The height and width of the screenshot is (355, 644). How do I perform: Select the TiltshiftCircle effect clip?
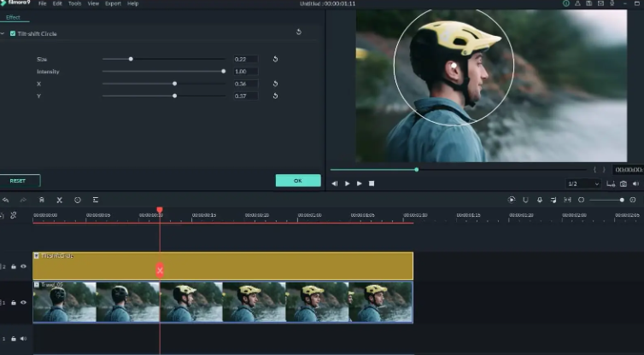[x=223, y=266]
